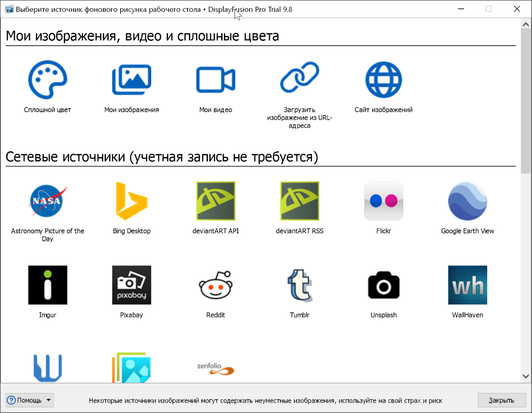Viewport: 532px width, 413px height.
Task: Click the Bing Desktop label
Action: pyautogui.click(x=132, y=231)
